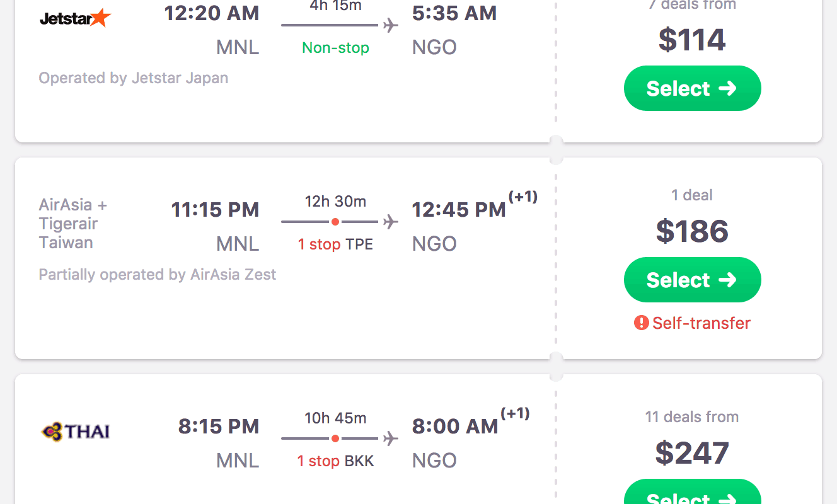
Task: Click the Jetstar airline logo
Action: point(75,18)
